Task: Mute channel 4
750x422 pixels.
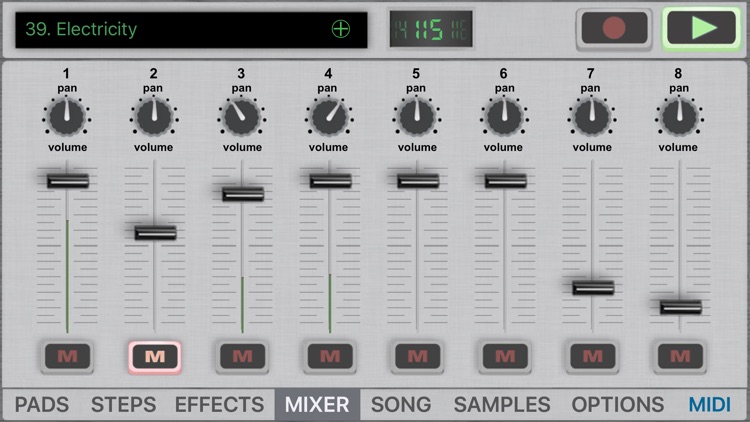Action: pyautogui.click(x=330, y=356)
